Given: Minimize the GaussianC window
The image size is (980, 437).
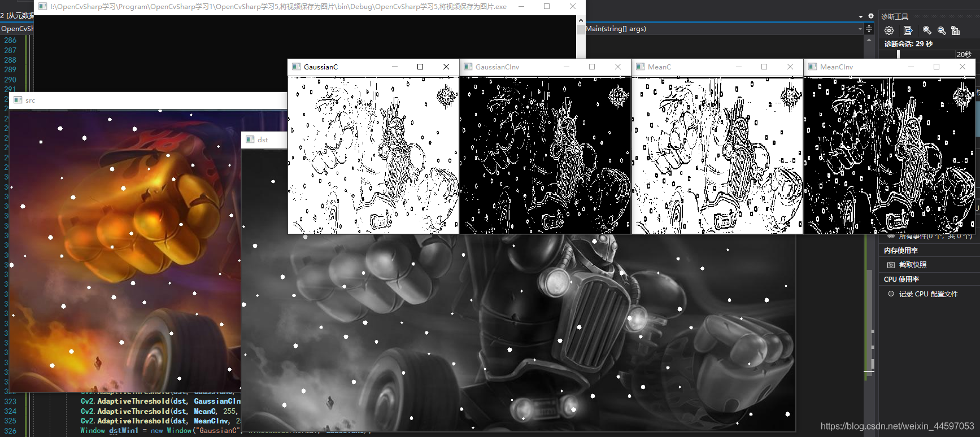Looking at the screenshot, I should coord(395,67).
